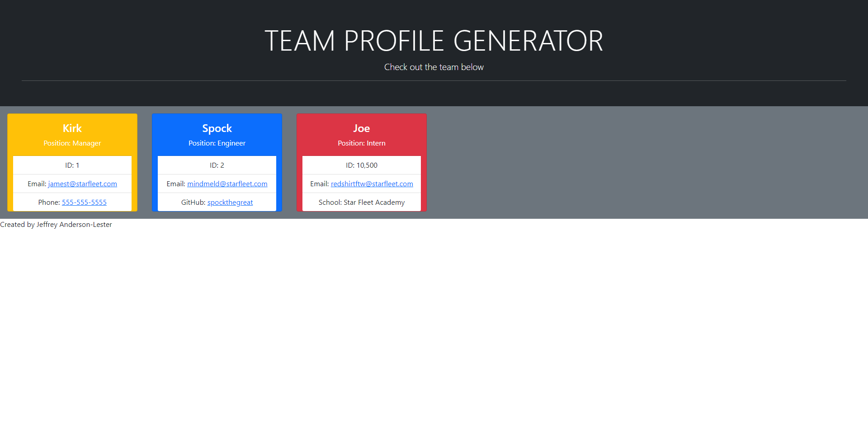Click the 'Email:' label in Spock's card

coord(175,184)
